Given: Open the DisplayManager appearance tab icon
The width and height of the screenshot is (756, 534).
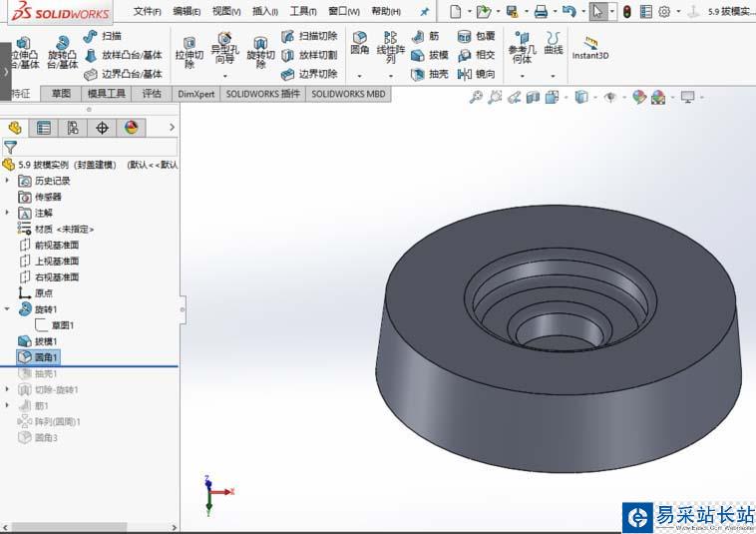Looking at the screenshot, I should pos(131,128).
